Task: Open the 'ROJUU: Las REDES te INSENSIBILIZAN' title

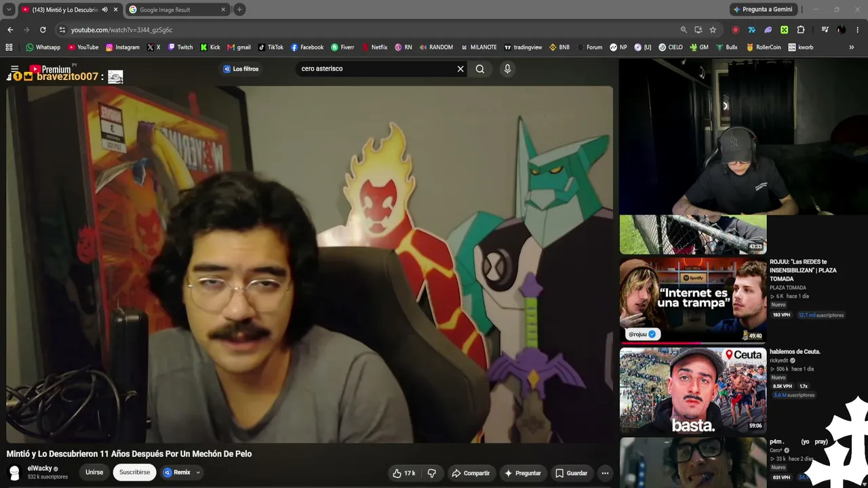Action: coord(803,270)
